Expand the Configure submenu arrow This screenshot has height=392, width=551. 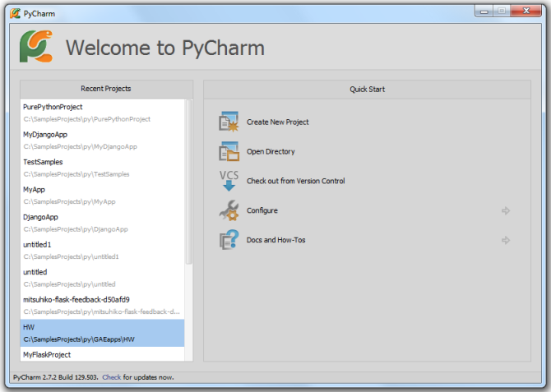click(506, 210)
